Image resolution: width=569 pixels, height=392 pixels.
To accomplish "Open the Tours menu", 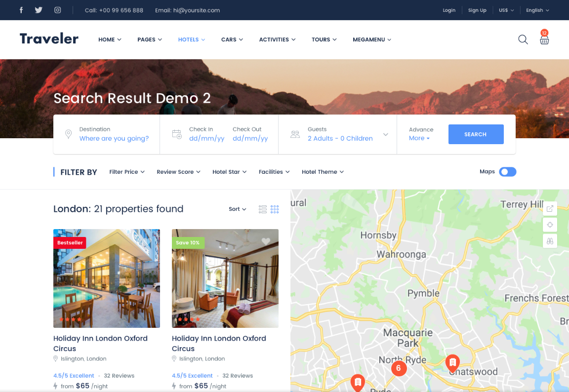I will [324, 39].
